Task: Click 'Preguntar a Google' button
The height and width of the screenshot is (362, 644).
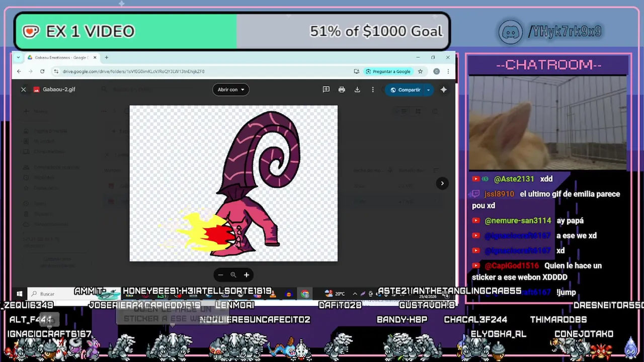Action: pos(388,71)
